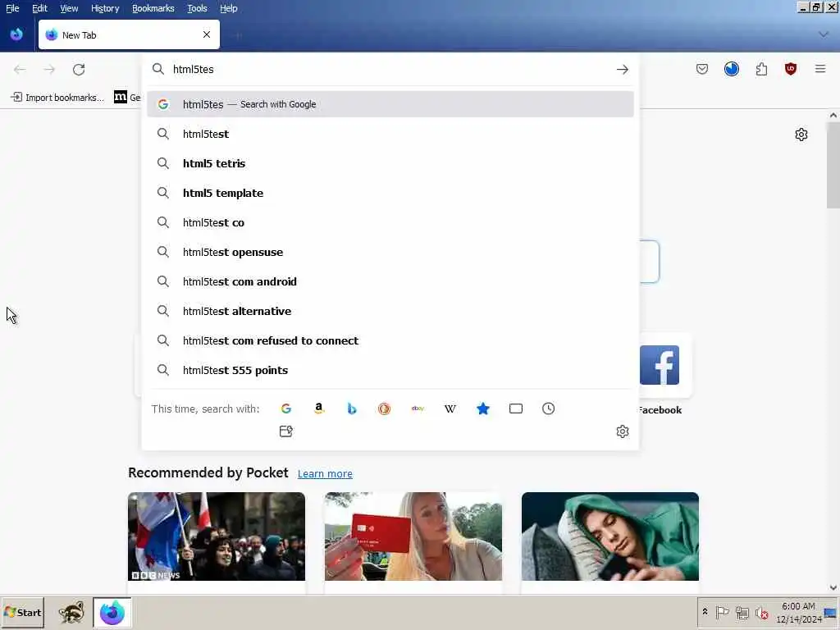
Task: Choose the 'html5test co' suggestion
Action: (390, 222)
